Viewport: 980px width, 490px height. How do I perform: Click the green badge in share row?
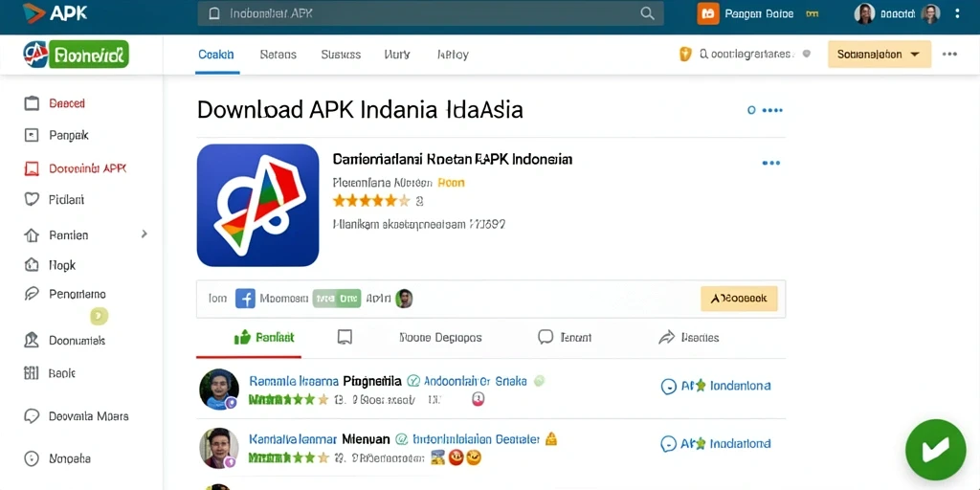click(337, 299)
